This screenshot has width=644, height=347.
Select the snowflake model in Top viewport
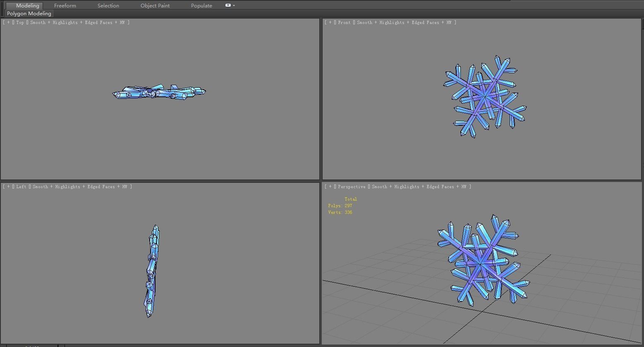click(x=159, y=93)
